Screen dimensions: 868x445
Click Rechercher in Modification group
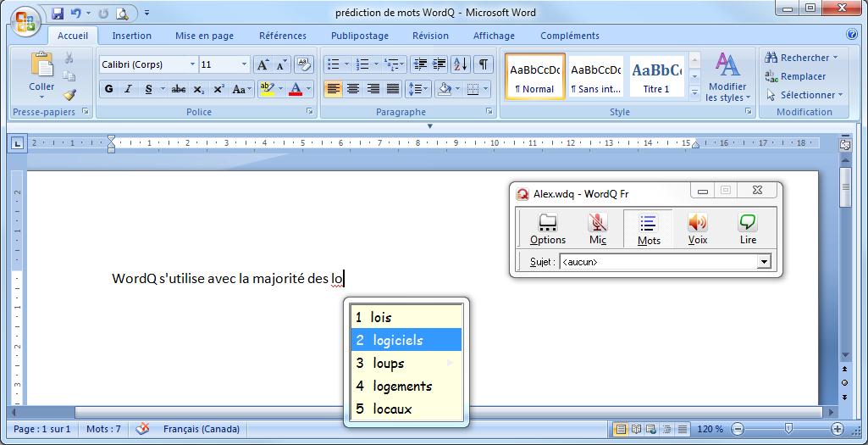click(x=802, y=58)
